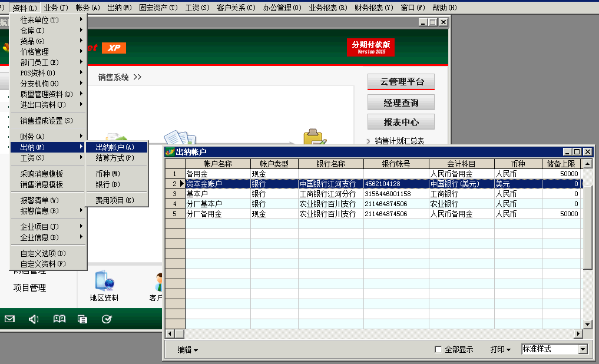599x364 pixels.
Task: Click the scroll up arrow of grid
Action: (588, 164)
